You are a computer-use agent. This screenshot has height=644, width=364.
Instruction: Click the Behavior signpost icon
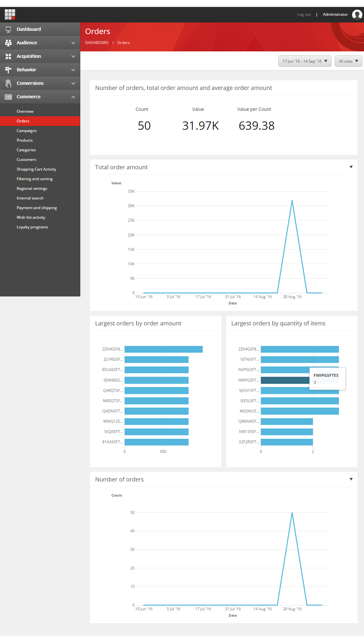pos(8,70)
